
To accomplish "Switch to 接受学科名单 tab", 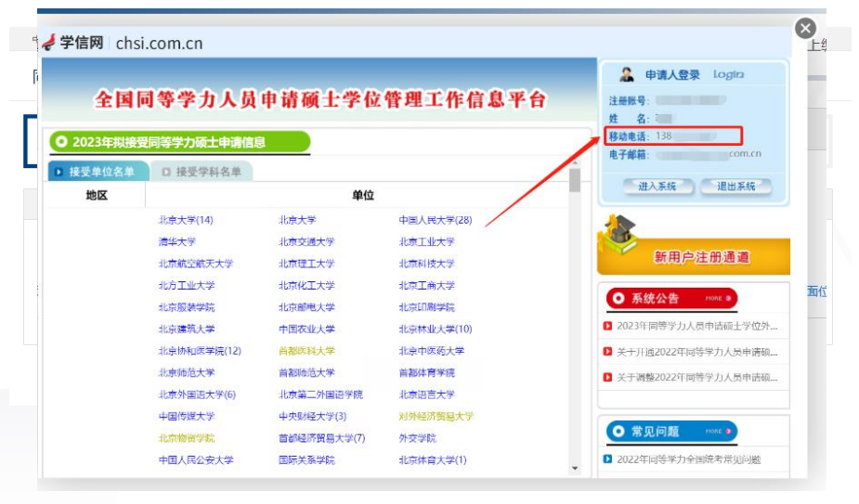I will click(202, 172).
